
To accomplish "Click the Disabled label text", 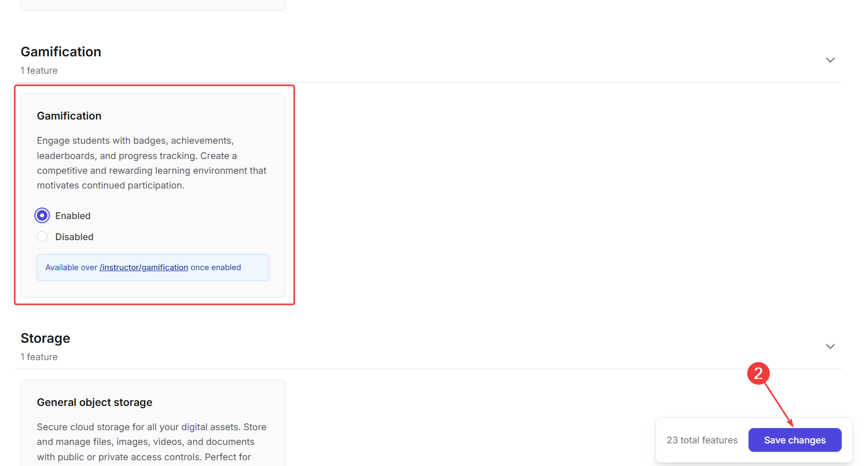I will (74, 237).
